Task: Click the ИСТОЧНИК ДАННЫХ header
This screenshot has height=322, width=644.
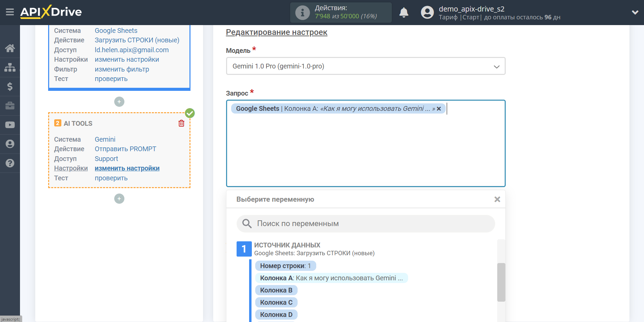Action: coord(287,245)
